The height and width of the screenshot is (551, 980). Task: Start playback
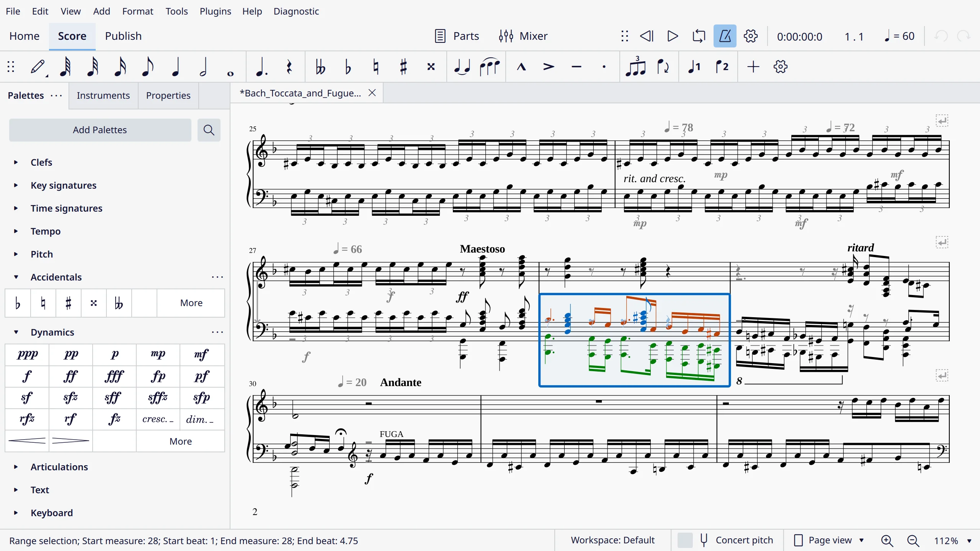(673, 36)
